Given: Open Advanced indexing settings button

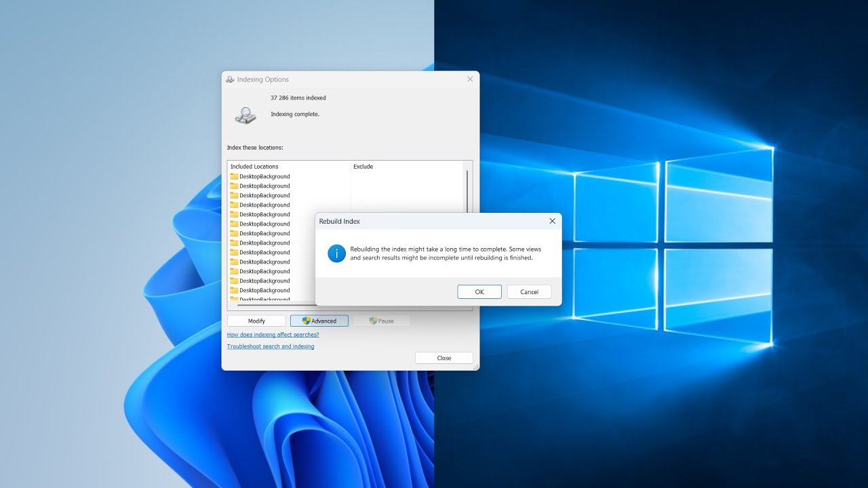Looking at the screenshot, I should [319, 321].
